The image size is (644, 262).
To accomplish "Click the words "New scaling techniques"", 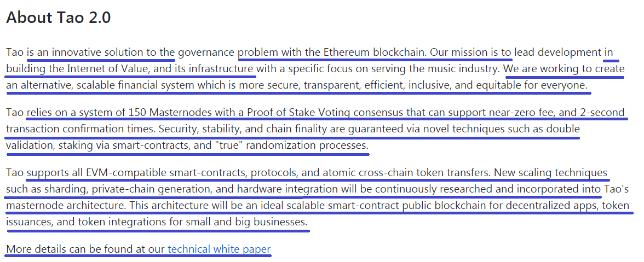I will point(550,173).
